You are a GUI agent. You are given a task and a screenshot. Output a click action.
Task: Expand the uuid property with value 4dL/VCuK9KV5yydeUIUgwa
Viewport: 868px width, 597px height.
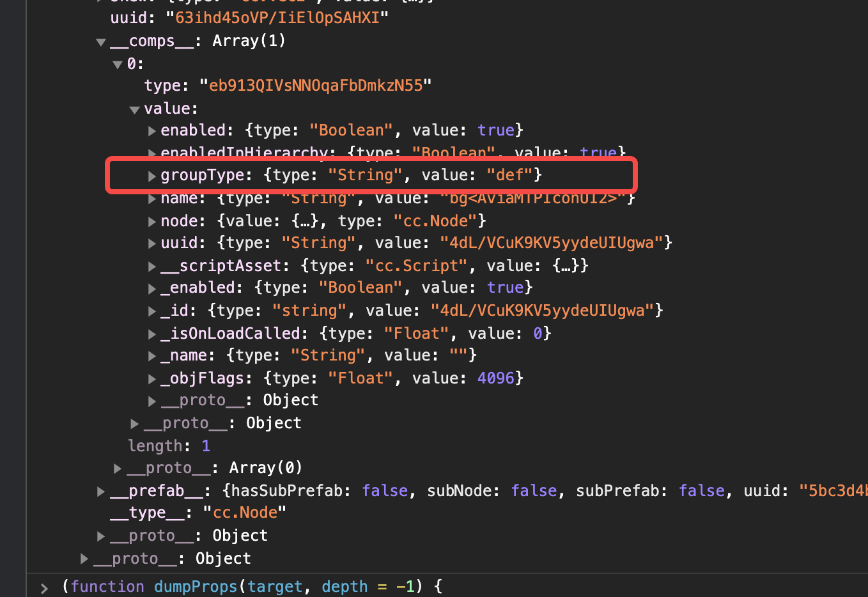point(152,243)
